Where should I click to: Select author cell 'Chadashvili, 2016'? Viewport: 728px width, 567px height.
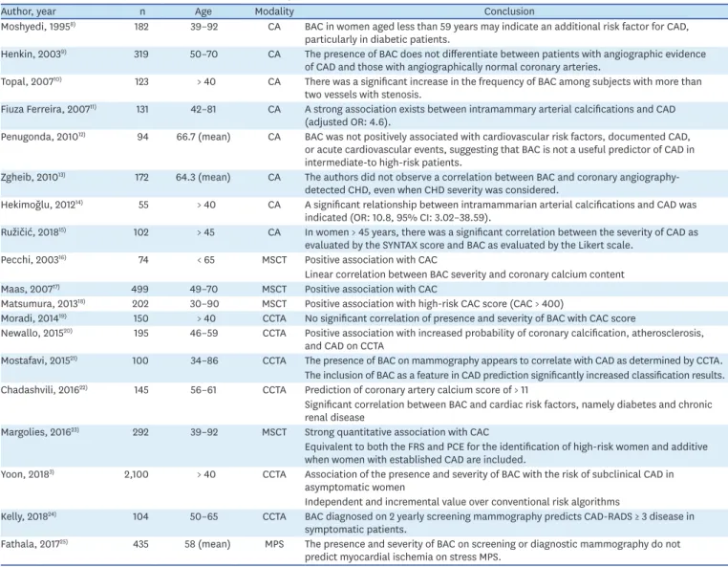tap(44, 389)
